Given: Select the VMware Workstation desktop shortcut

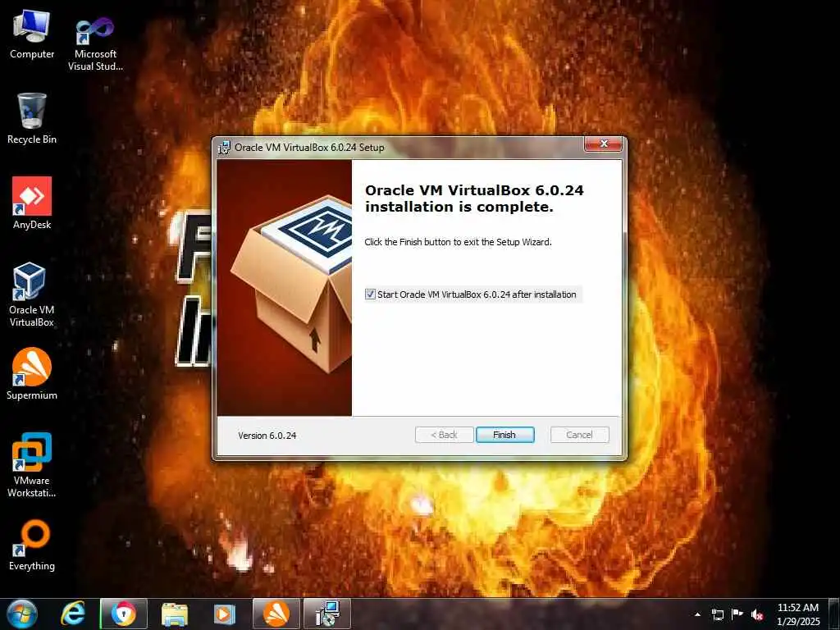Looking at the screenshot, I should click(32, 465).
